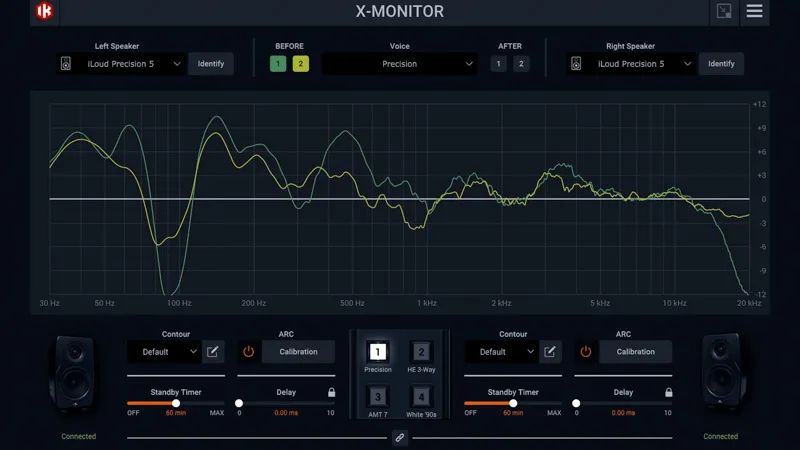
Task: Toggle the compact window view icon
Action: click(723, 11)
